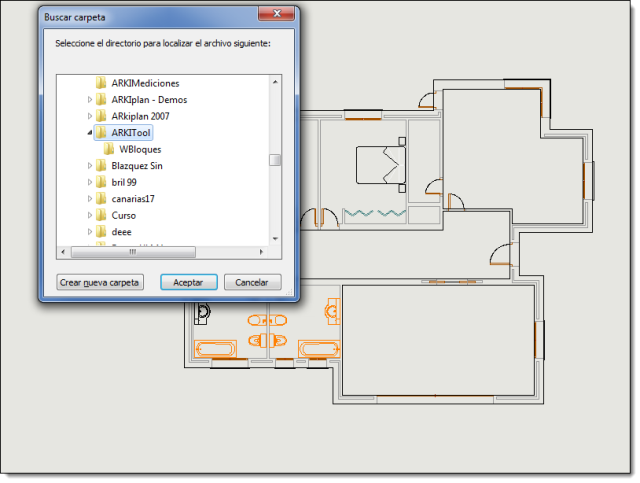Screen dimensions: 640x483
Task: Select the ARKIplan - Demos item
Action: click(x=149, y=100)
